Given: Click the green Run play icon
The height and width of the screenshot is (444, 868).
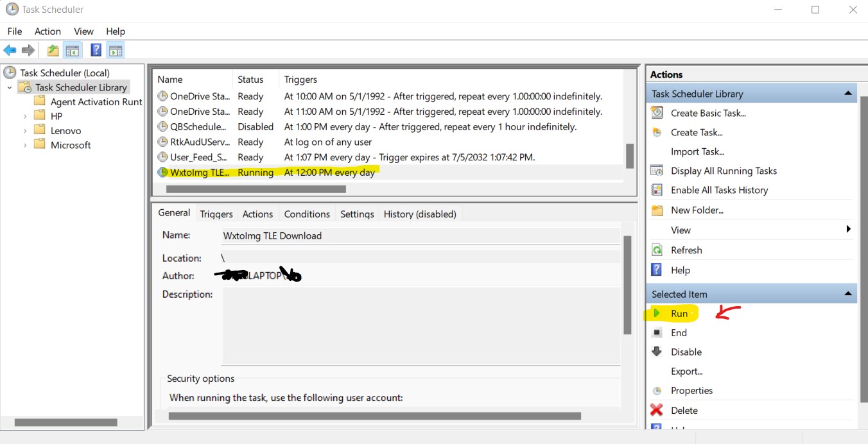Looking at the screenshot, I should [657, 313].
